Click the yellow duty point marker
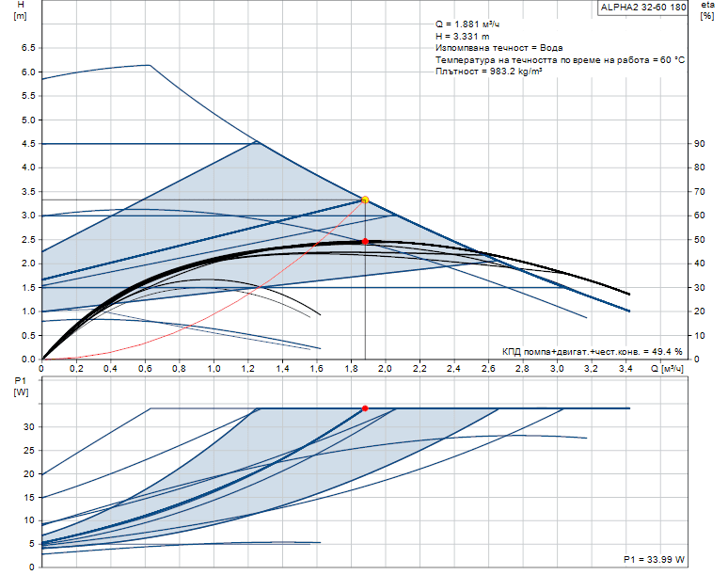Viewport: 728px width, 575px height. click(365, 200)
